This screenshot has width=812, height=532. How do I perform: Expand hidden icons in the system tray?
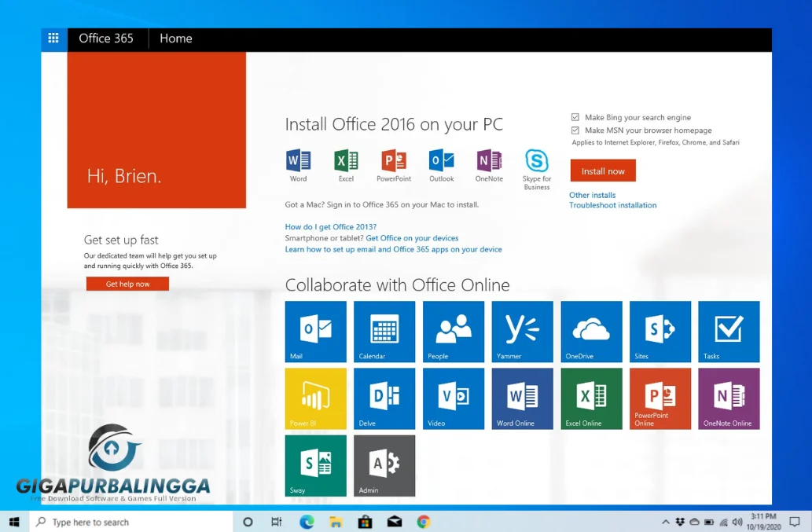coord(665,521)
